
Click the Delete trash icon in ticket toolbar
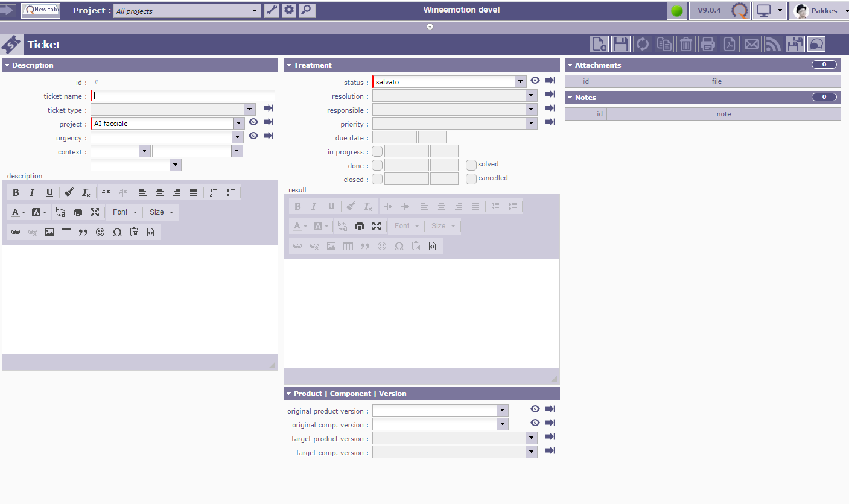(x=686, y=44)
